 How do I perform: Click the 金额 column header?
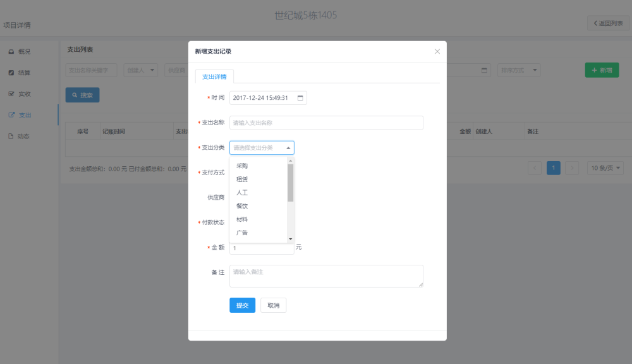point(465,131)
